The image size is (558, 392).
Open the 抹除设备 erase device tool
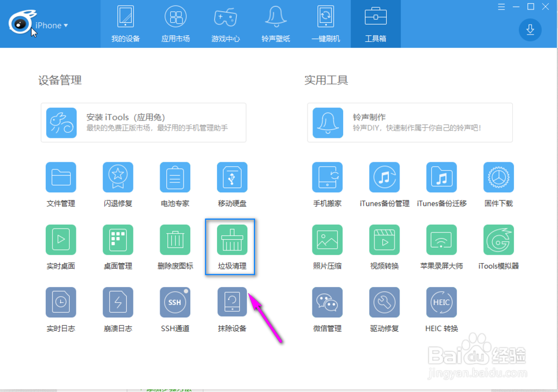(232, 302)
